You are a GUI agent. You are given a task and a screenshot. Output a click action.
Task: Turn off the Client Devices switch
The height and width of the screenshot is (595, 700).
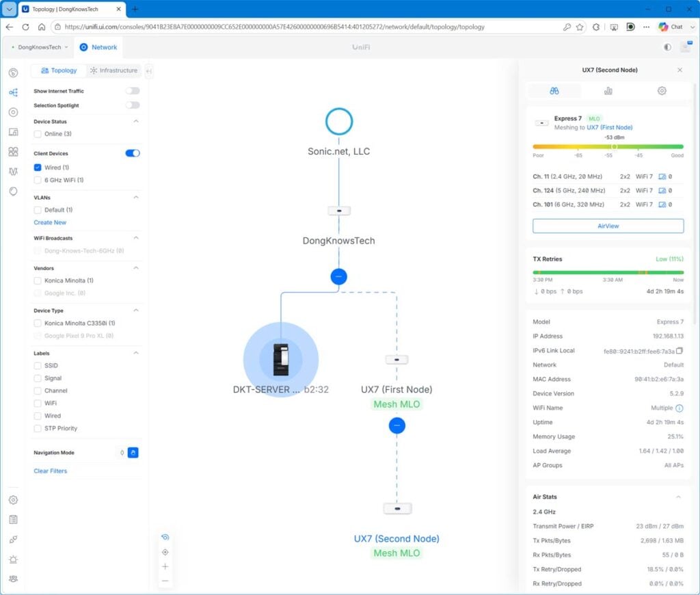pyautogui.click(x=133, y=153)
